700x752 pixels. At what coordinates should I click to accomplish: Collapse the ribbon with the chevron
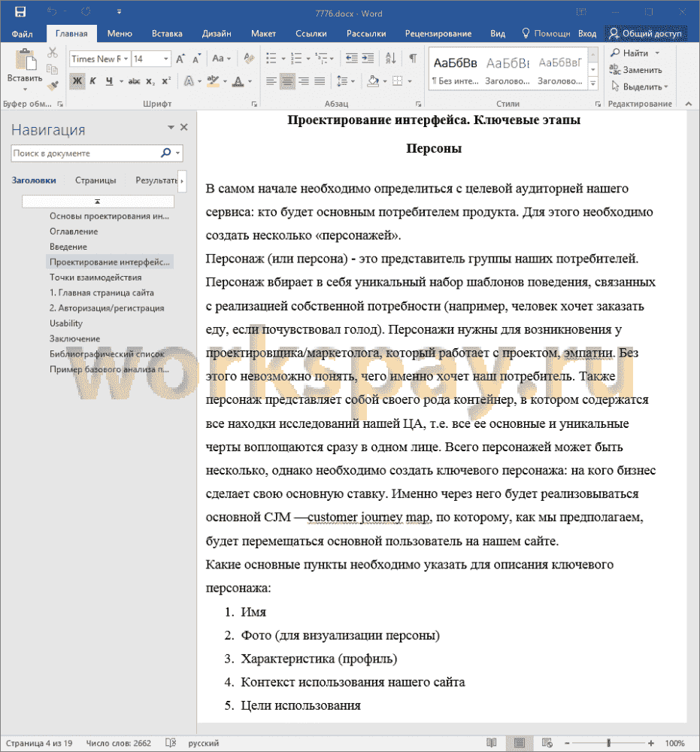coord(689,104)
